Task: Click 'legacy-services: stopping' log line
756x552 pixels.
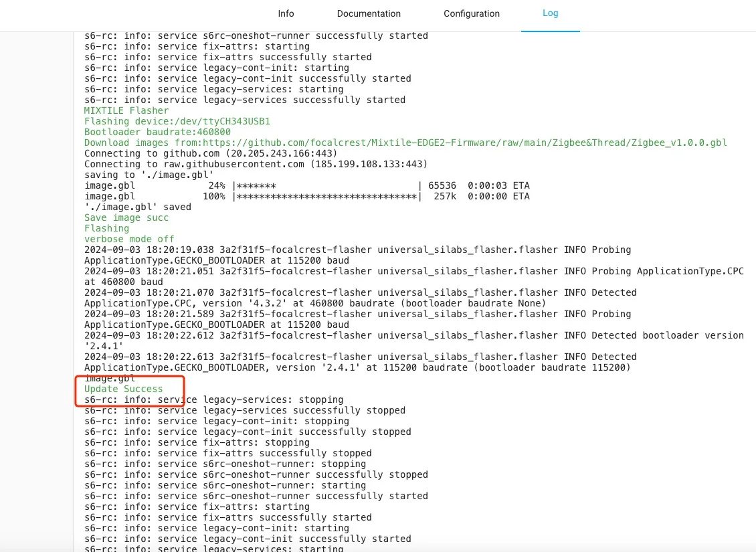Action: [x=213, y=399]
